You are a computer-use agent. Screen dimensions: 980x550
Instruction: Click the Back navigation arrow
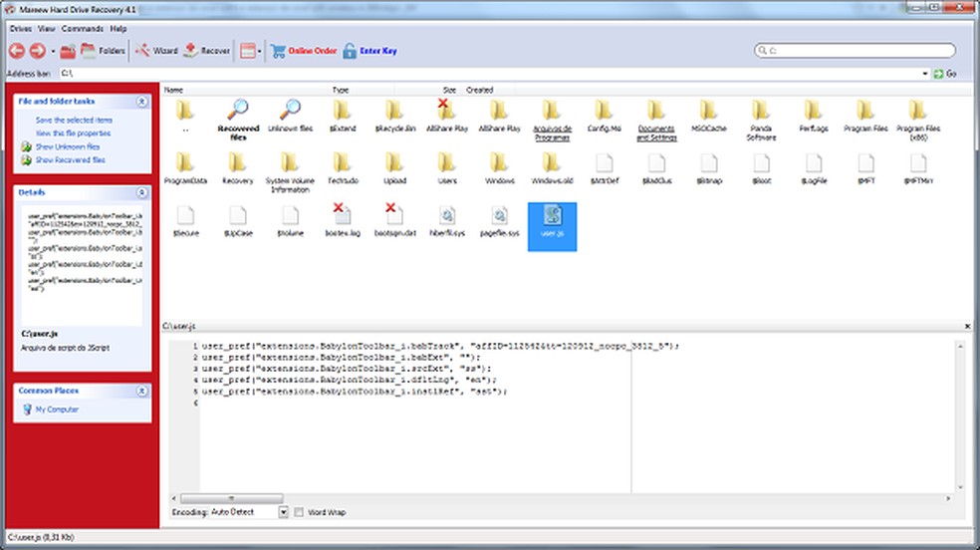tap(17, 51)
